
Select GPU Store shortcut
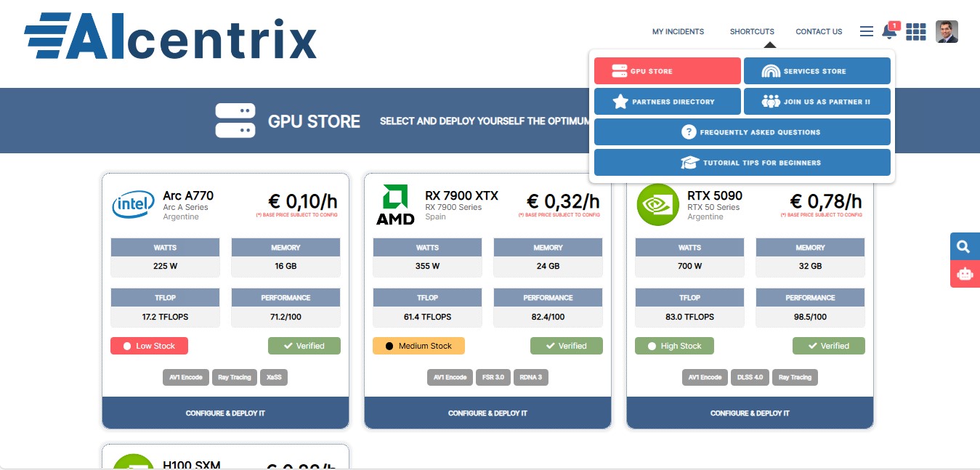click(x=668, y=71)
